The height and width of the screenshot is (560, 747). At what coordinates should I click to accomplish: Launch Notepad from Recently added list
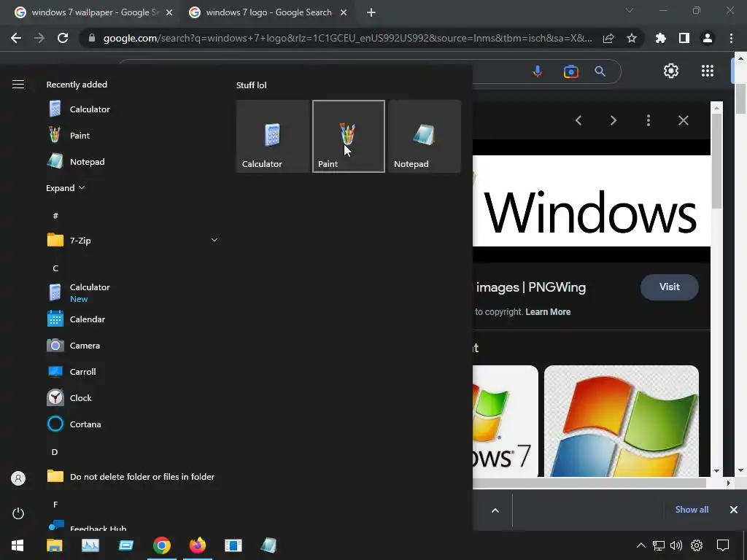(133, 161)
